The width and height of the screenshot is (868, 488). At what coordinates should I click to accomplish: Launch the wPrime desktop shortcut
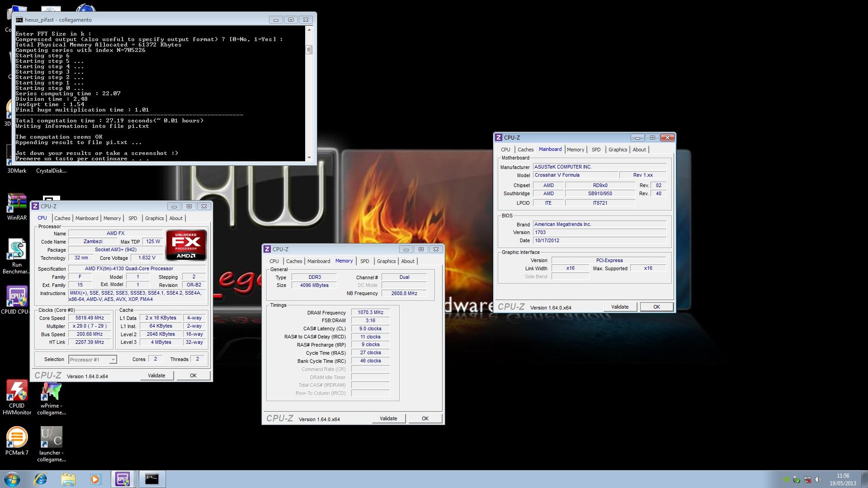pyautogui.click(x=51, y=398)
